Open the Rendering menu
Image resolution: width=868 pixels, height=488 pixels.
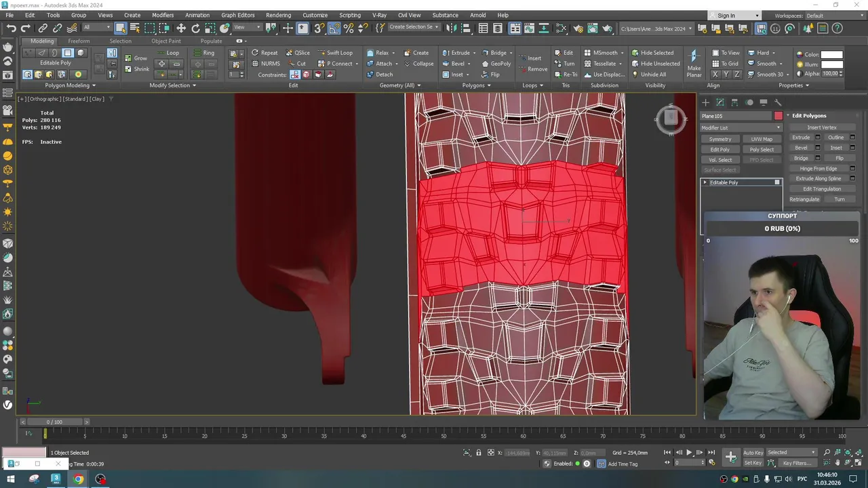click(x=278, y=15)
